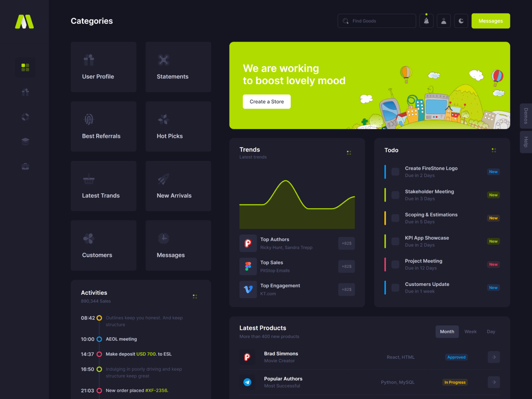Switch Latest Products to the Week tab
This screenshot has height=399, width=532.
pyautogui.click(x=470, y=332)
